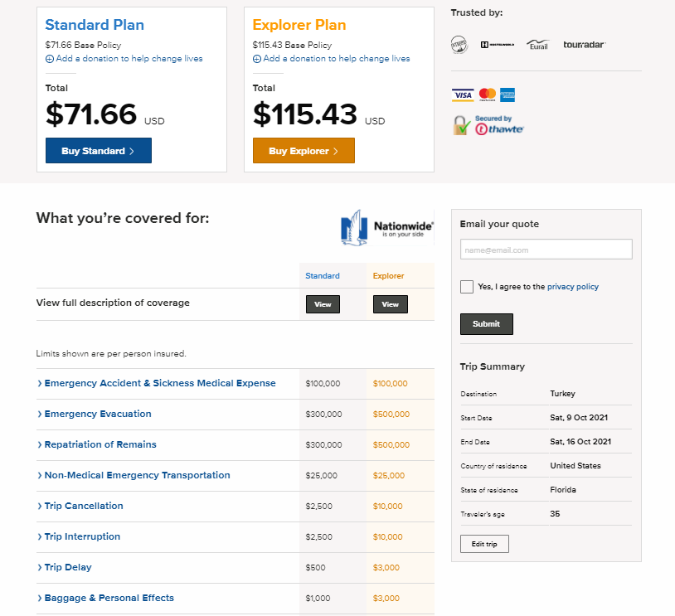The height and width of the screenshot is (616, 675).
Task: View the Explorer full coverage description
Action: point(390,304)
